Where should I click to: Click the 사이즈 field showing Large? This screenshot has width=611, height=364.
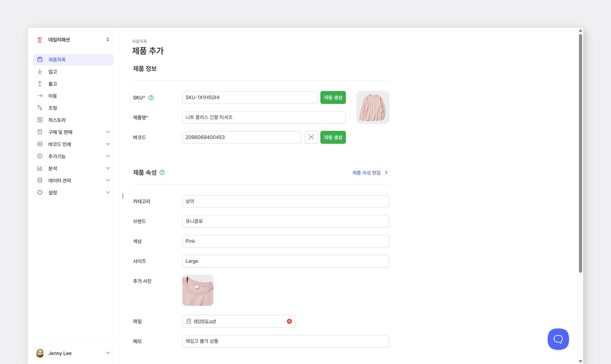[286, 261]
